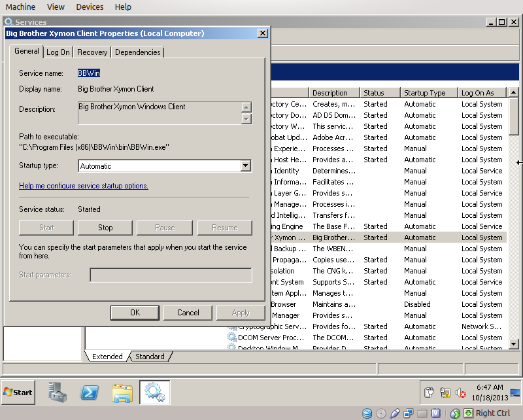This screenshot has height=420, width=523.
Task: Sort by the Log On As column header
Action: [482, 92]
